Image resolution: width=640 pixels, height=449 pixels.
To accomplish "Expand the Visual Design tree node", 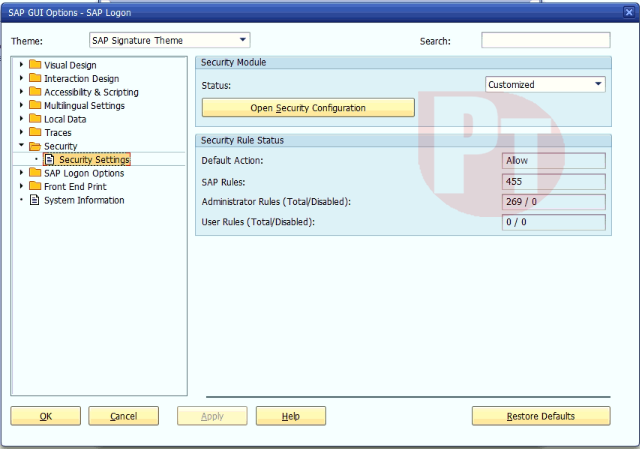I will point(21,64).
